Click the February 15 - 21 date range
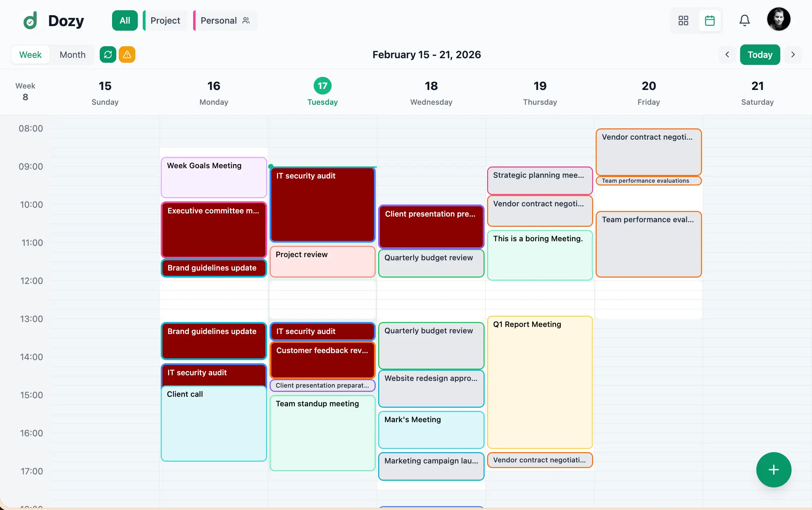Image resolution: width=812 pixels, height=510 pixels. 427,55
